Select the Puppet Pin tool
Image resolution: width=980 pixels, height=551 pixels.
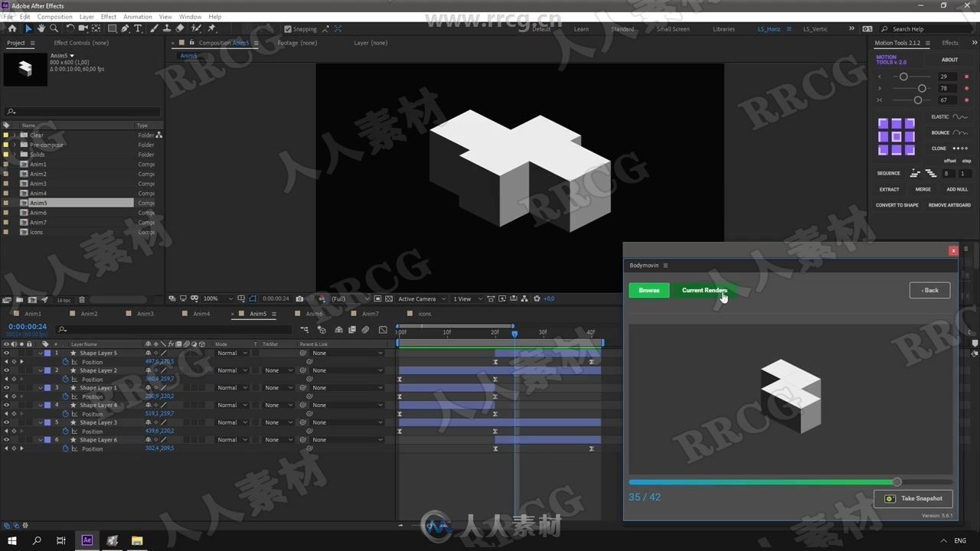(211, 28)
